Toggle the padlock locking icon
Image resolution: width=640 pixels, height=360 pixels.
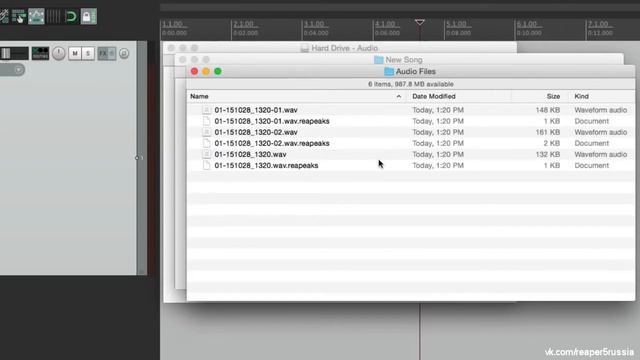[x=88, y=16]
